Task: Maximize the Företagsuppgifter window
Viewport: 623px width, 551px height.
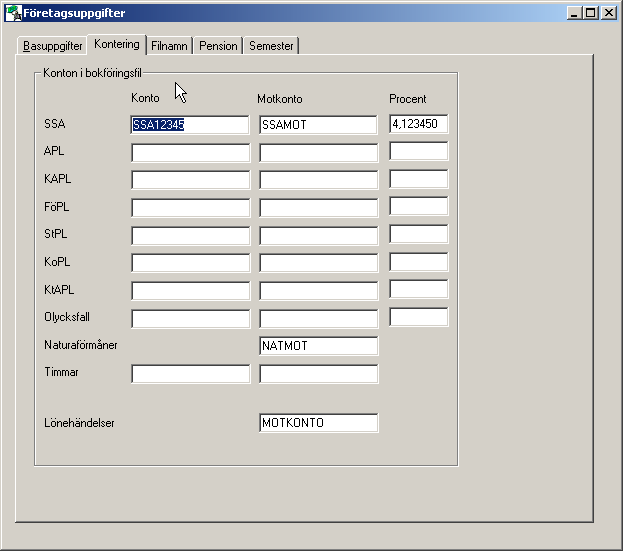Action: click(590, 13)
